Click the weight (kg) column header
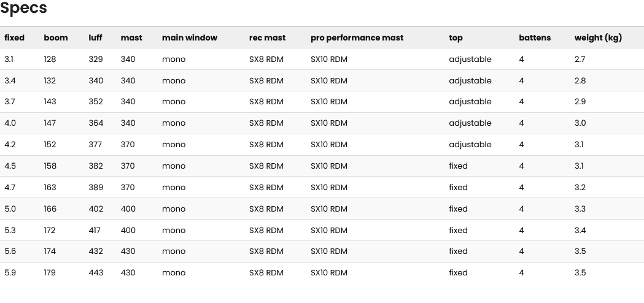This screenshot has width=644, height=303. coord(598,38)
